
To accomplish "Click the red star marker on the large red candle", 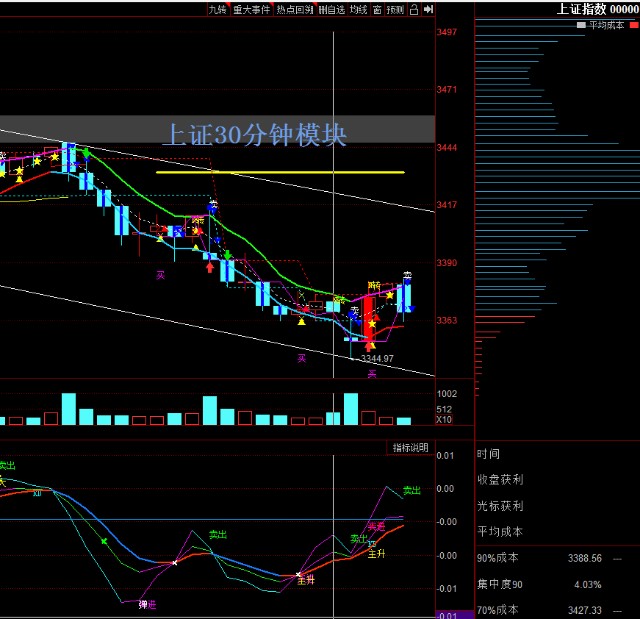I will 372,323.
